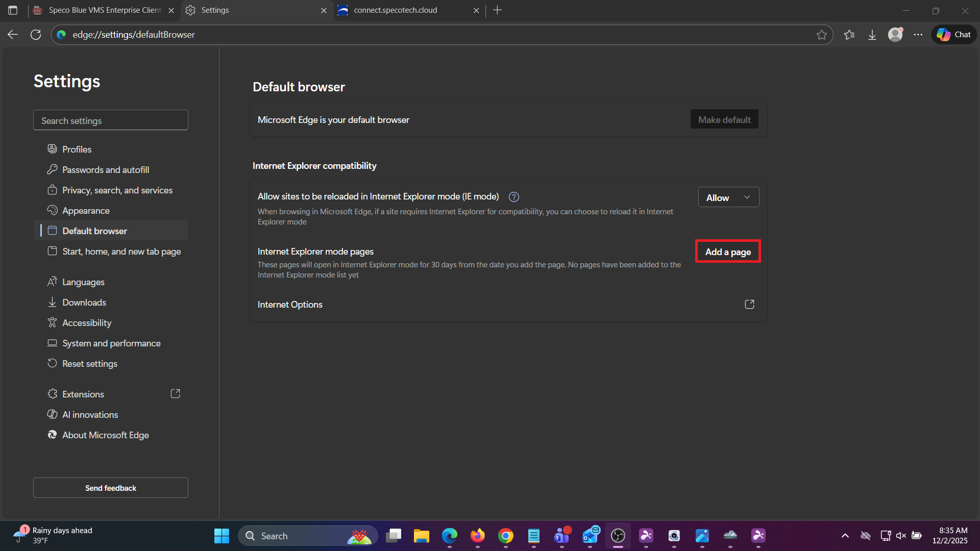Click the profile avatar icon
This screenshot has height=551, width=980.
coord(895,35)
